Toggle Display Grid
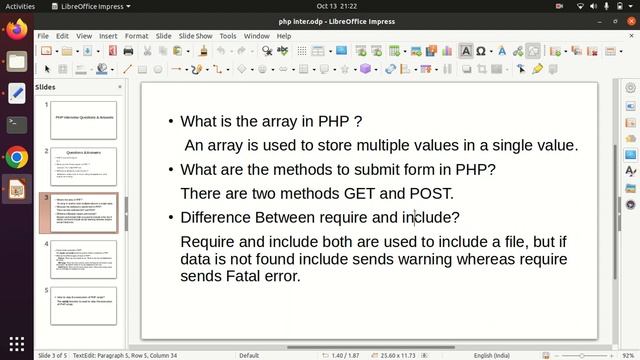The width and height of the screenshot is (640, 360). [x=302, y=51]
